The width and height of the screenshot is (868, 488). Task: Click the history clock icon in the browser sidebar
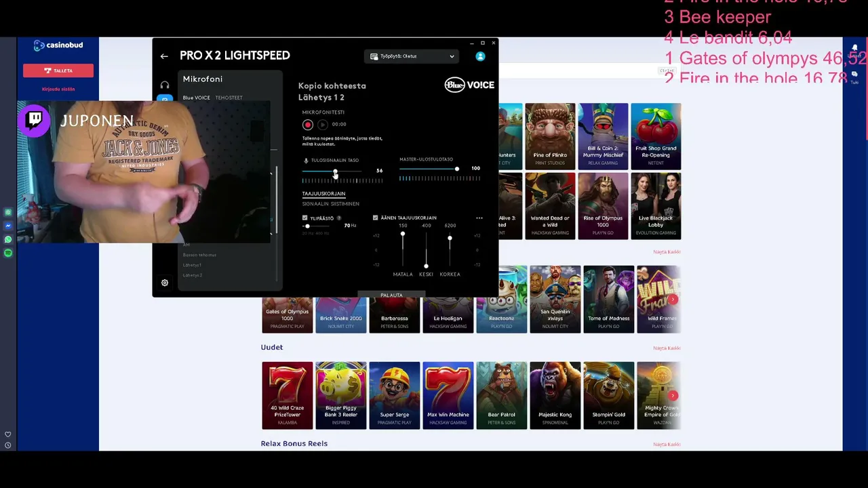8,445
